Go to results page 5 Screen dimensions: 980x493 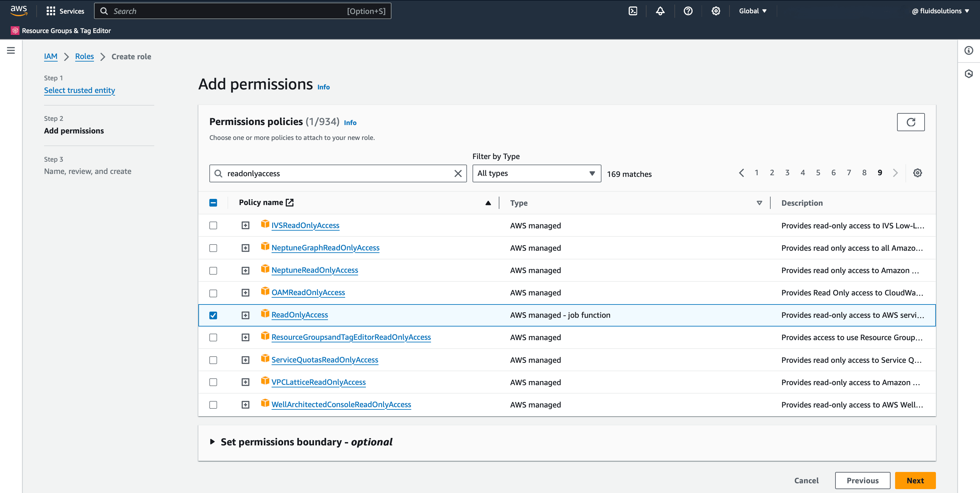(818, 173)
